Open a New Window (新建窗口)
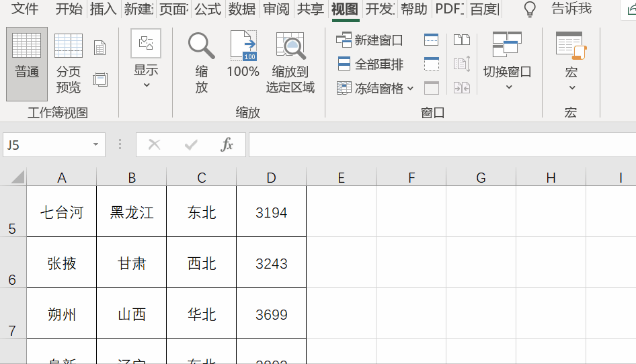The image size is (636, 364). (x=370, y=40)
